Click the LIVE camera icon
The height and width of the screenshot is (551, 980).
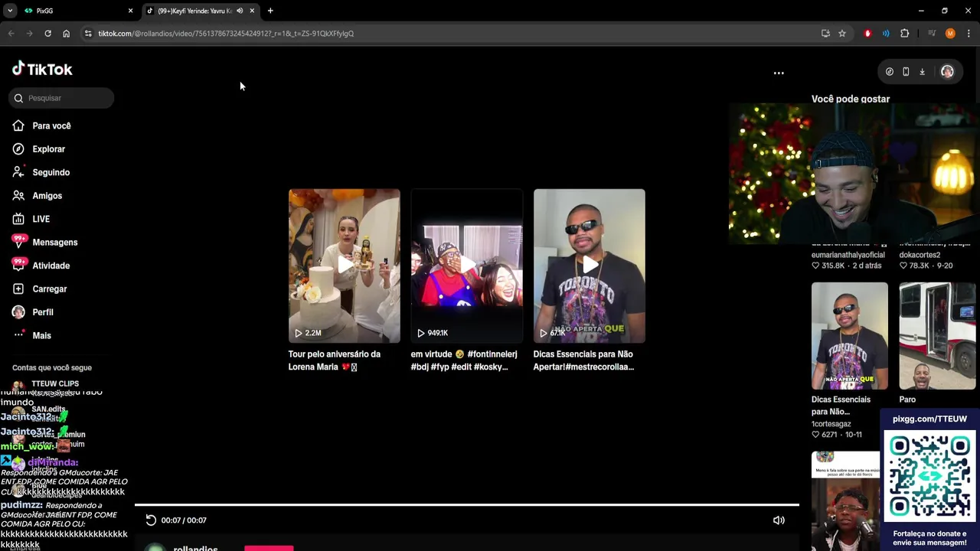point(18,219)
